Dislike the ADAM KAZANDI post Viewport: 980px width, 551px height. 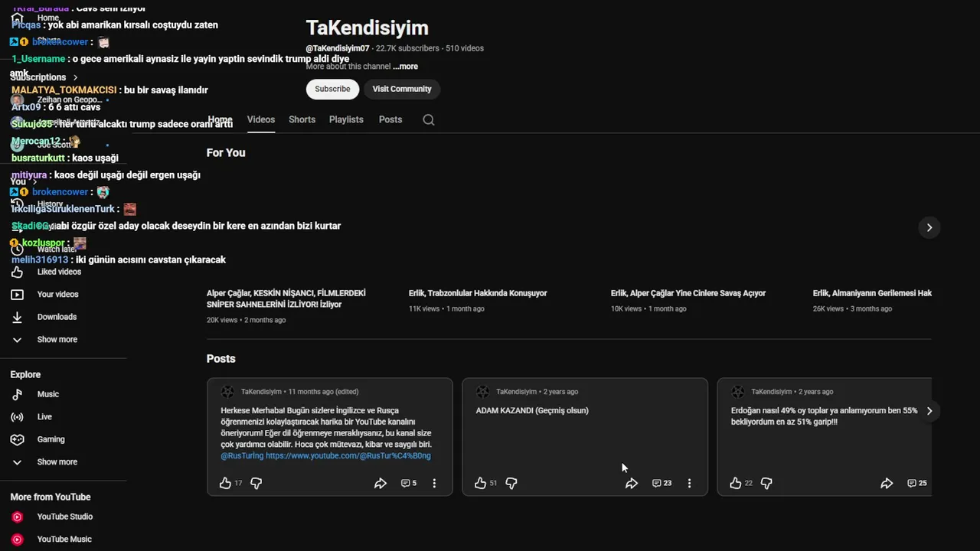pyautogui.click(x=511, y=483)
